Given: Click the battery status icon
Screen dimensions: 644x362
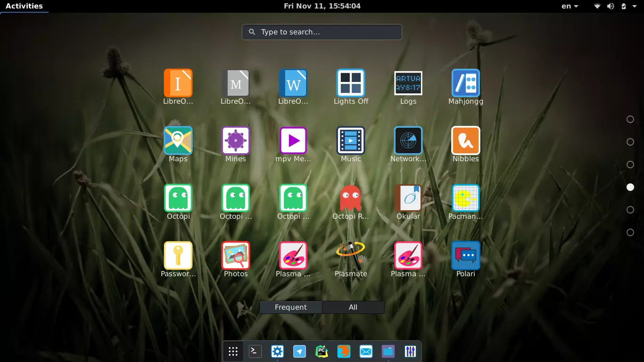Looking at the screenshot, I should coord(624,6).
